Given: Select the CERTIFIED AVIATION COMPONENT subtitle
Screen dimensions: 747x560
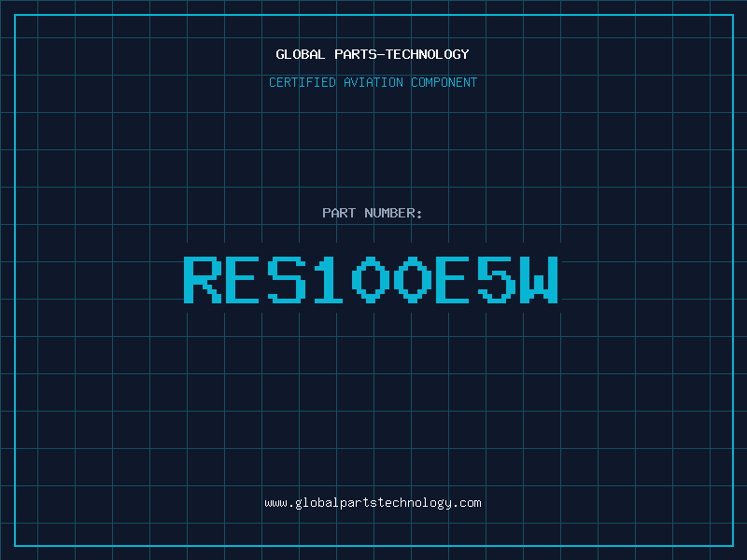Looking at the screenshot, I should (x=373, y=82).
